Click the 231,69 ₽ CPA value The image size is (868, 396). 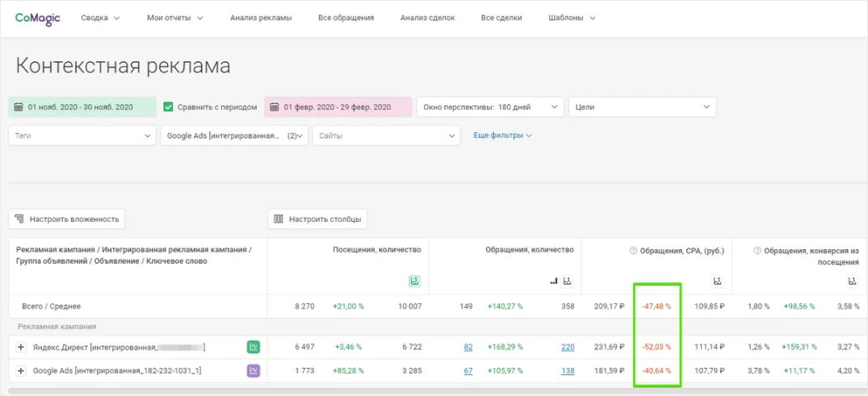click(609, 348)
